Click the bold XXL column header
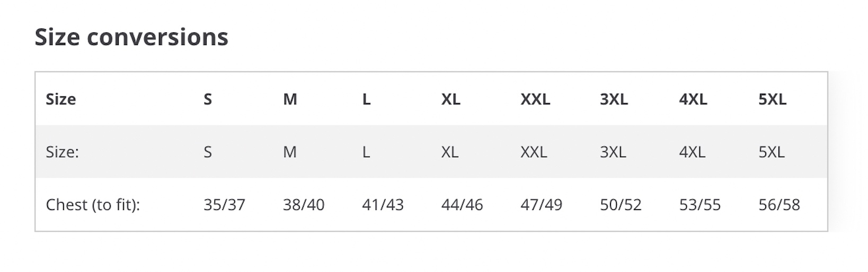The width and height of the screenshot is (868, 272). [x=535, y=99]
